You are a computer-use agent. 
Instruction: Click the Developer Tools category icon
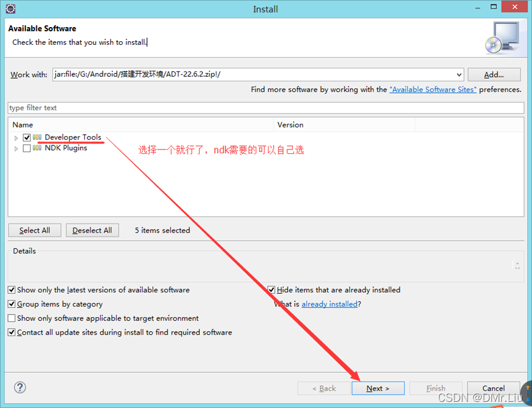[37, 137]
